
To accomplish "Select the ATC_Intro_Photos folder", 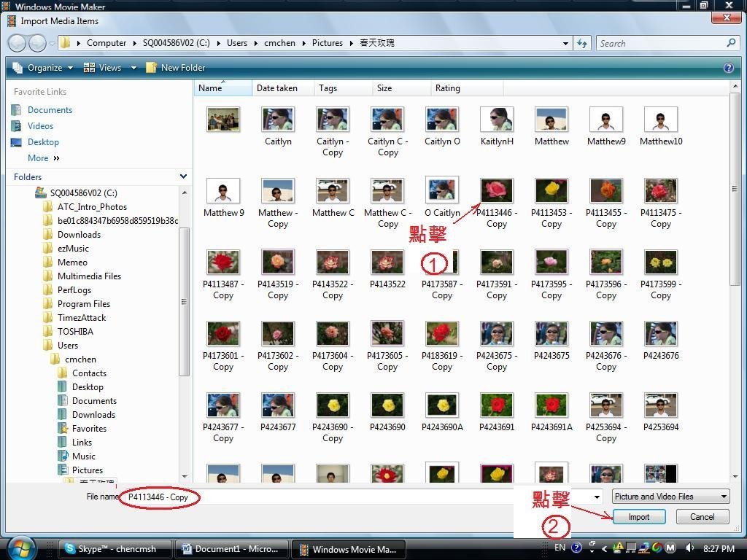I will pos(92,207).
